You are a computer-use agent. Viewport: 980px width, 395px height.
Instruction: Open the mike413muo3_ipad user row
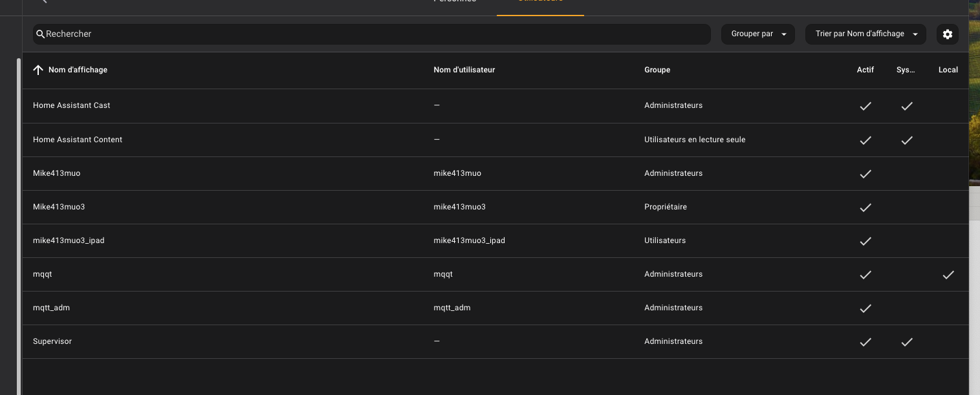(x=69, y=240)
